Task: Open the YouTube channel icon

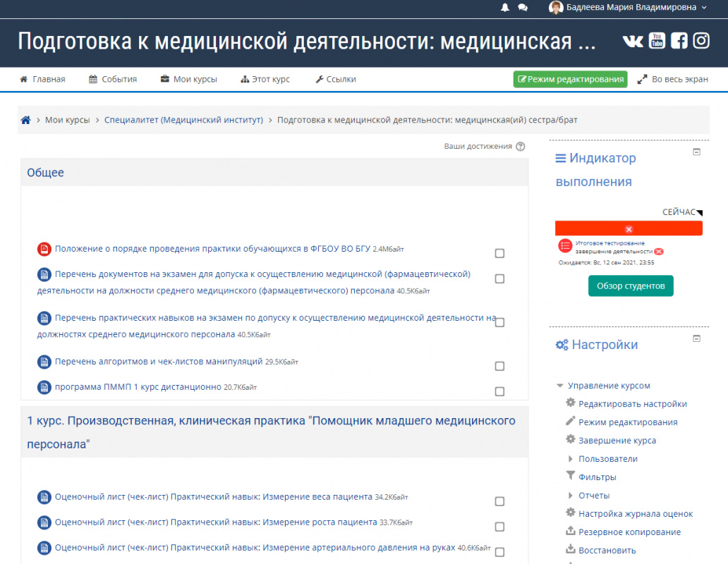Action: point(657,41)
